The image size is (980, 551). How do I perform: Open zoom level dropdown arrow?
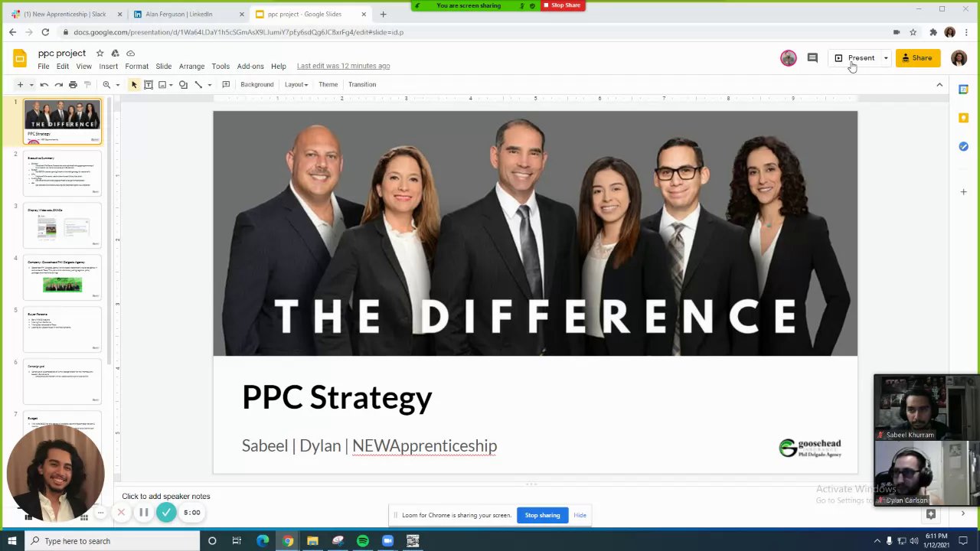[117, 84]
